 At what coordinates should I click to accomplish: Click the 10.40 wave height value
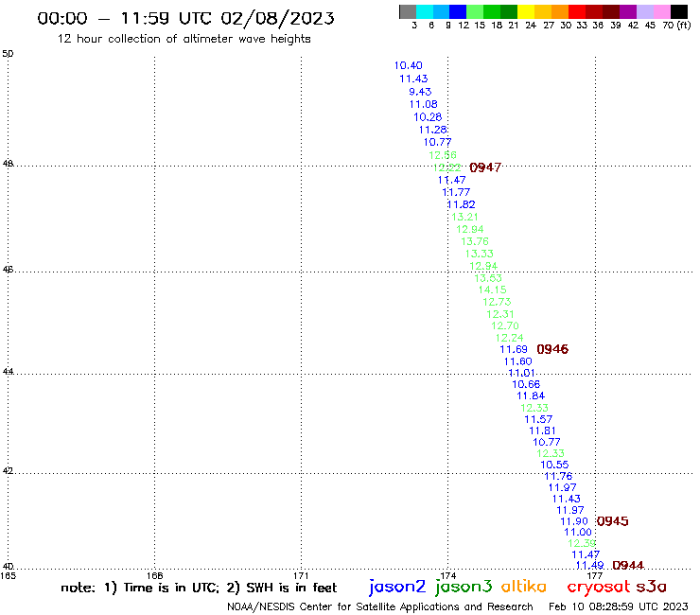tap(408, 65)
